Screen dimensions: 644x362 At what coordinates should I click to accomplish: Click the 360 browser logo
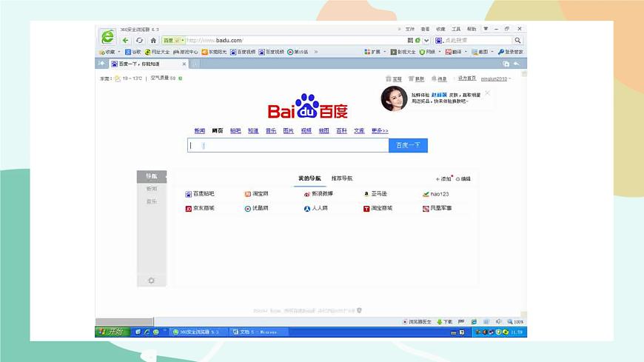[107, 37]
